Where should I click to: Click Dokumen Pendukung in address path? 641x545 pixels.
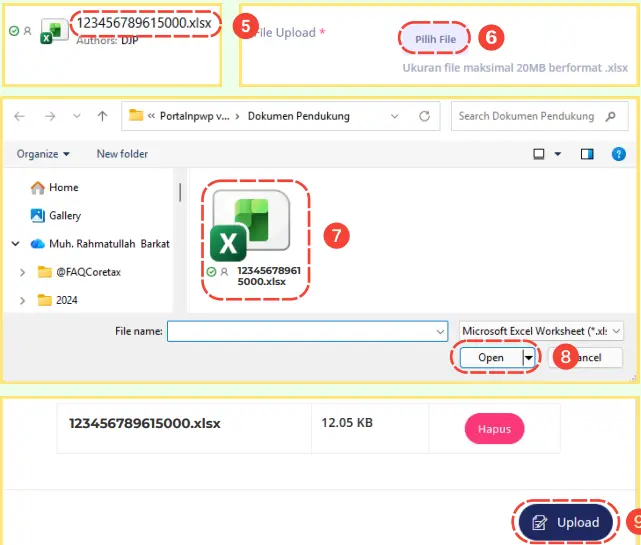[298, 116]
